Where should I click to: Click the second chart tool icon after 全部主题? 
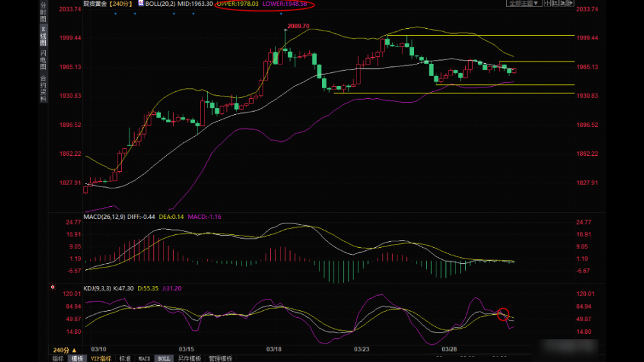tap(554, 3)
